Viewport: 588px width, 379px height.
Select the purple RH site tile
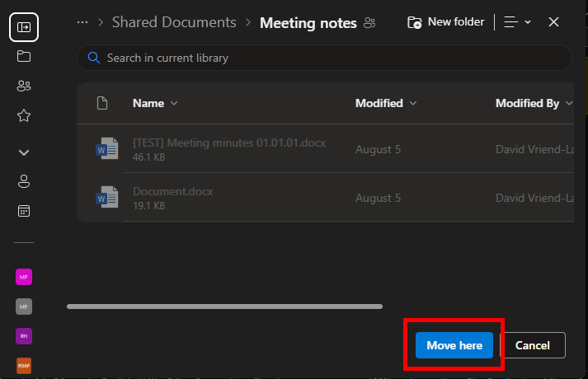(x=23, y=336)
